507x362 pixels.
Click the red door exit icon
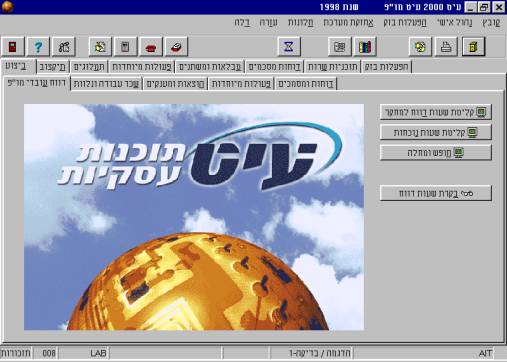[x=12, y=47]
